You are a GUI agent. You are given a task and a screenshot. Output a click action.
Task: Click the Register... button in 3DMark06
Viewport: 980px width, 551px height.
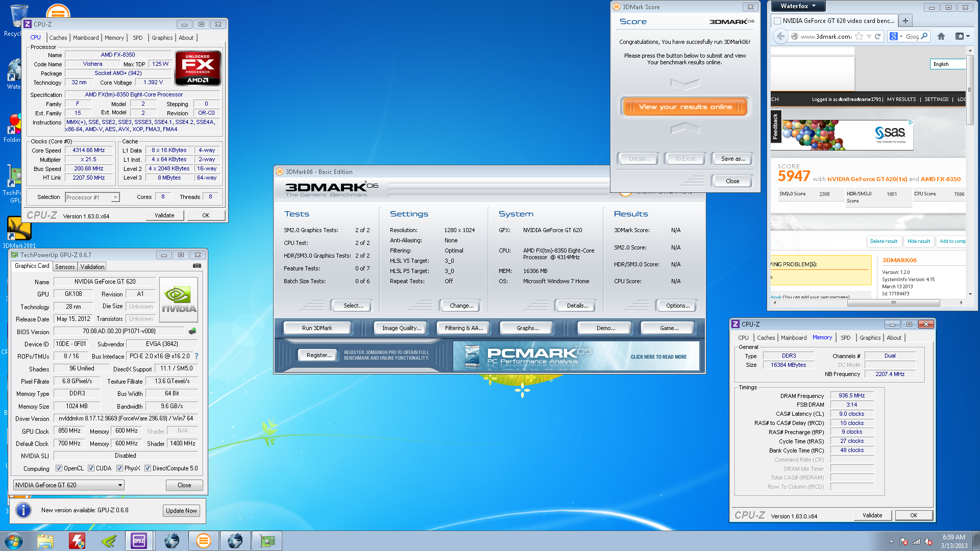pos(318,355)
